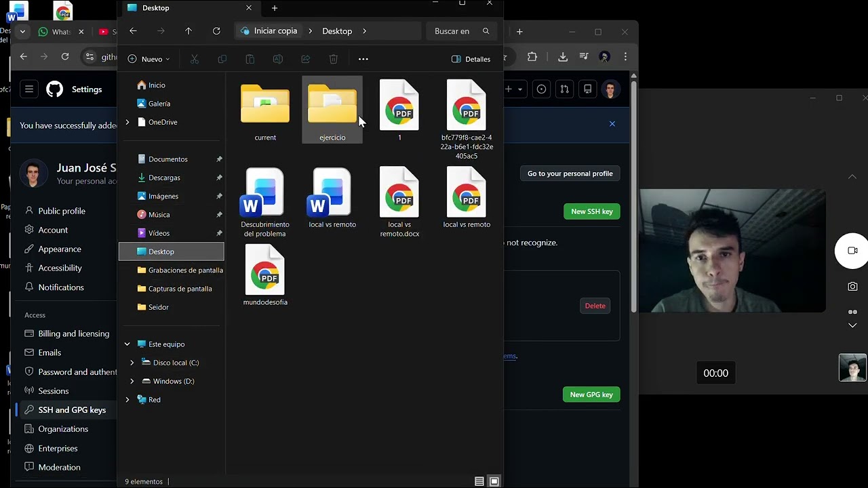Click New GPG key button on GitHub

tap(591, 394)
